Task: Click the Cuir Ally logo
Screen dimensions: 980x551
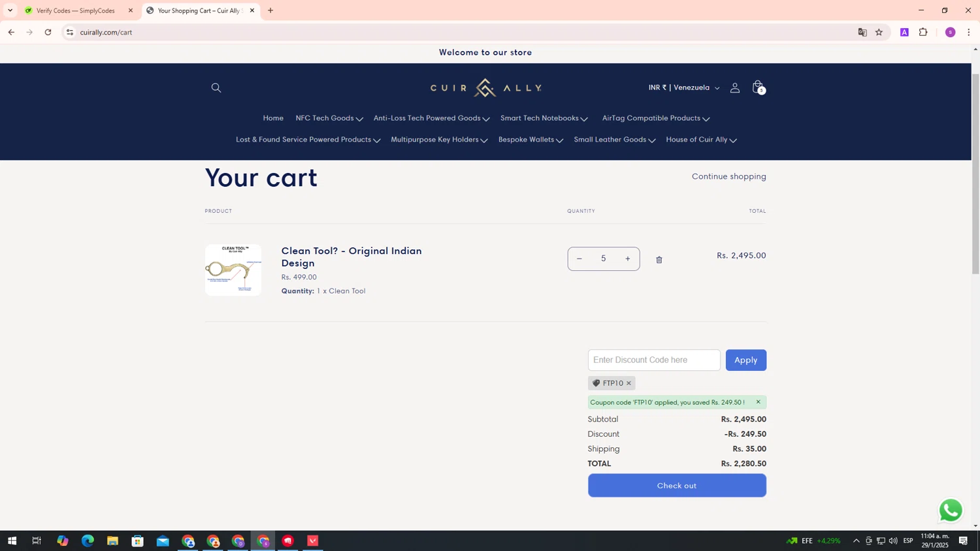Action: (x=485, y=87)
